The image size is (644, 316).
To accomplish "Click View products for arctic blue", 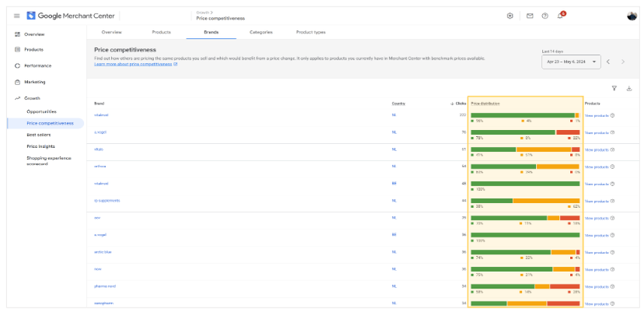I will pyautogui.click(x=597, y=252).
